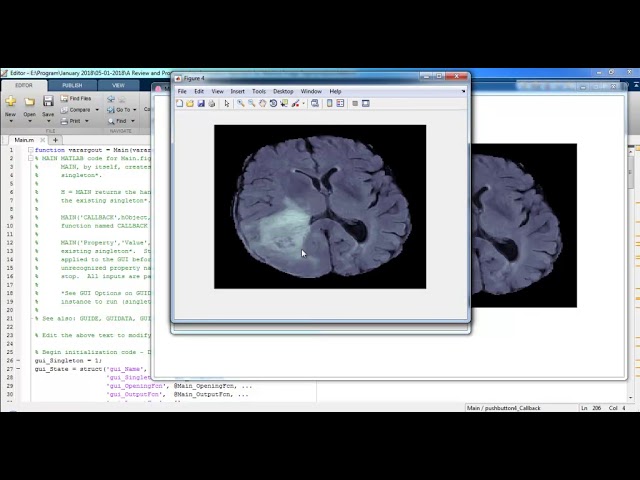640x480 pixels.
Task: Open the Insert menu in Figure 4
Action: pos(238,91)
